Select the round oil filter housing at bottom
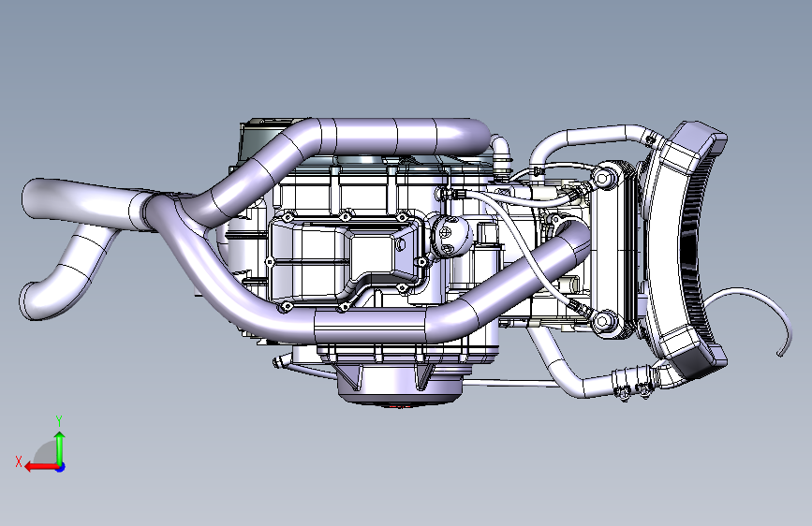The image size is (812, 526). coord(399,384)
